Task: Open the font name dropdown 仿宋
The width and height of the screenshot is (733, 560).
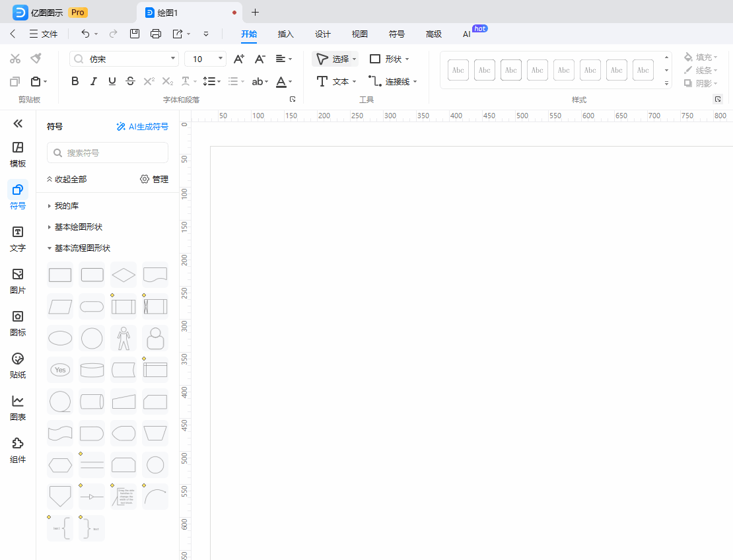Action: click(124, 59)
